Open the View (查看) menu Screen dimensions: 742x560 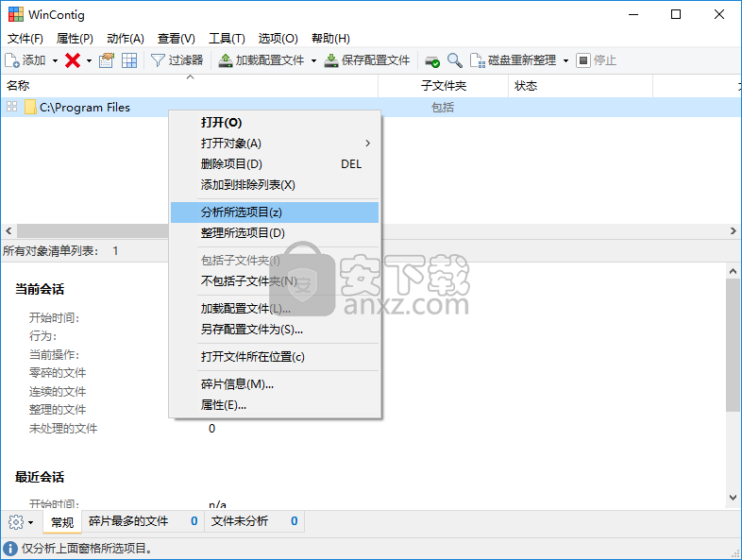(x=176, y=39)
